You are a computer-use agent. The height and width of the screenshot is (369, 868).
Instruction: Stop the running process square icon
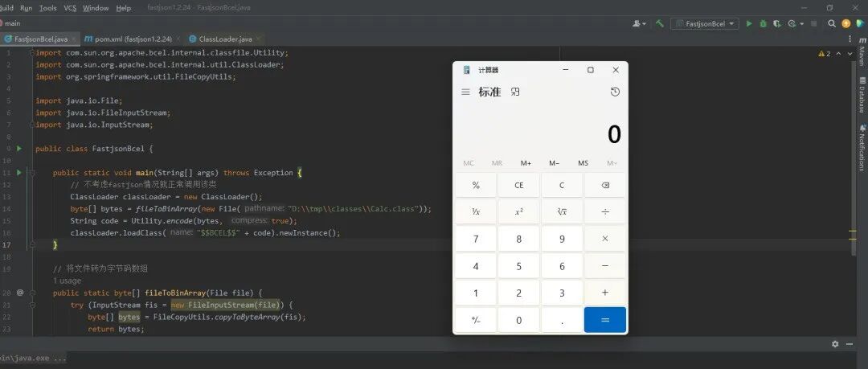point(813,24)
